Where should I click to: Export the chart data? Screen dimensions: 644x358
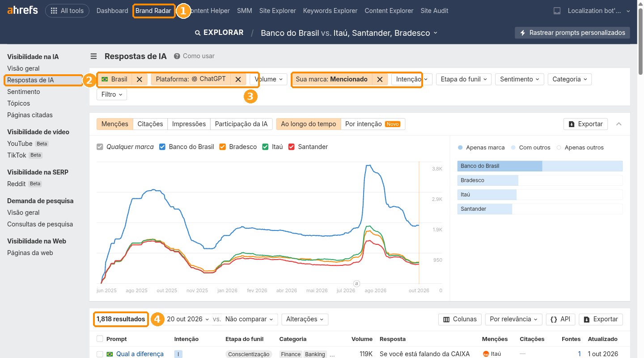585,124
